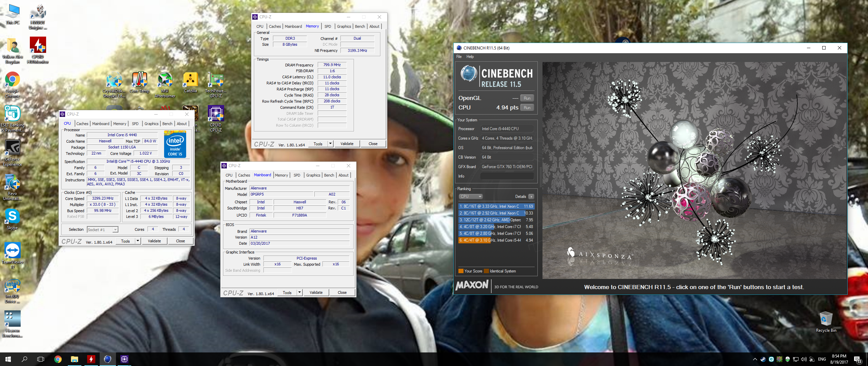Viewport: 868px width, 366px height.
Task: Launch the Core Temp desktop shortcut
Action: (x=140, y=83)
